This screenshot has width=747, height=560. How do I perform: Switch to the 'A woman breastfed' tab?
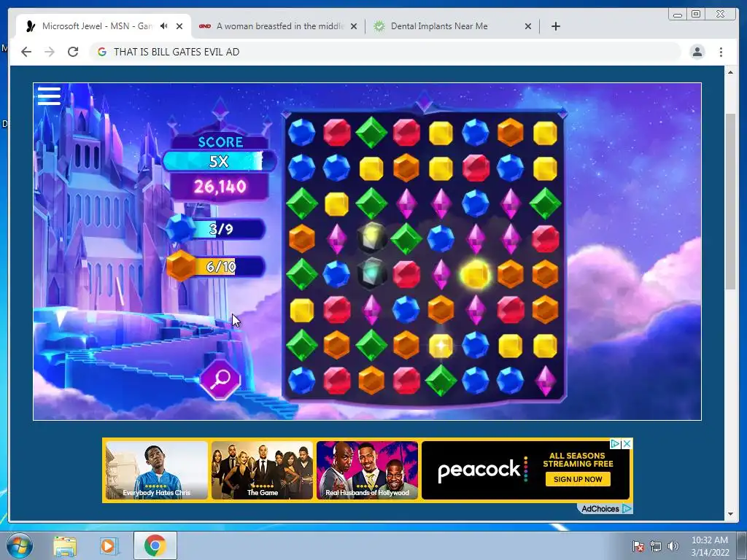[x=279, y=26]
